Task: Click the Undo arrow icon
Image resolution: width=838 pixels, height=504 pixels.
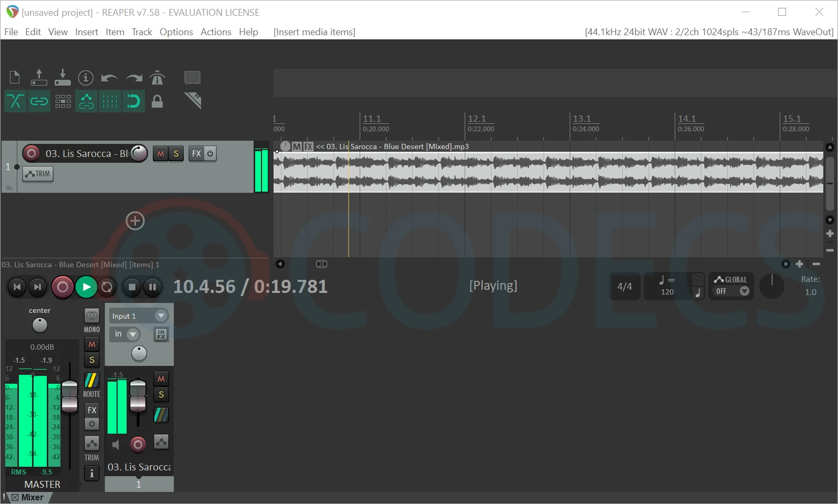Action: (109, 78)
